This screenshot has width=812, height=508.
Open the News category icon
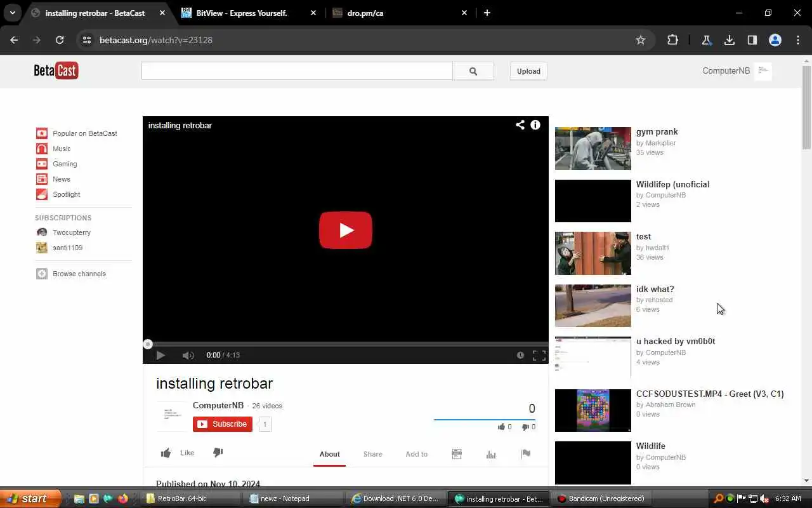coord(42,179)
